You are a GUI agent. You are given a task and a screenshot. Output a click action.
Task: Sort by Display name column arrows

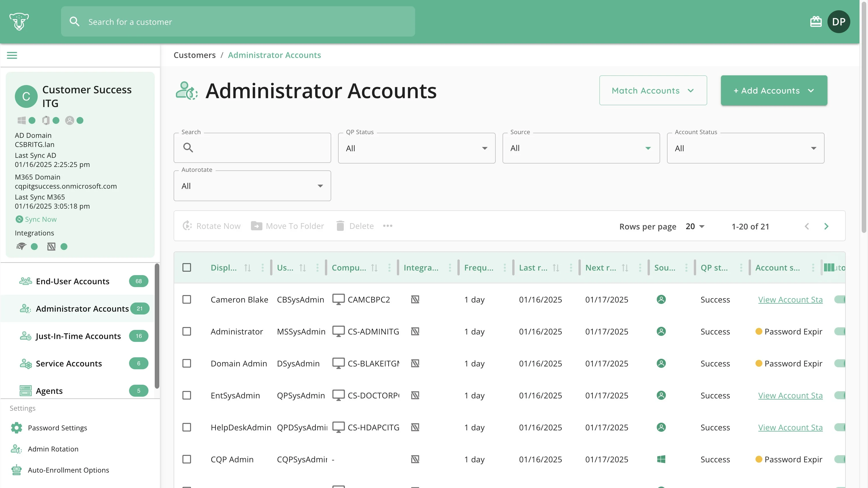tap(247, 268)
